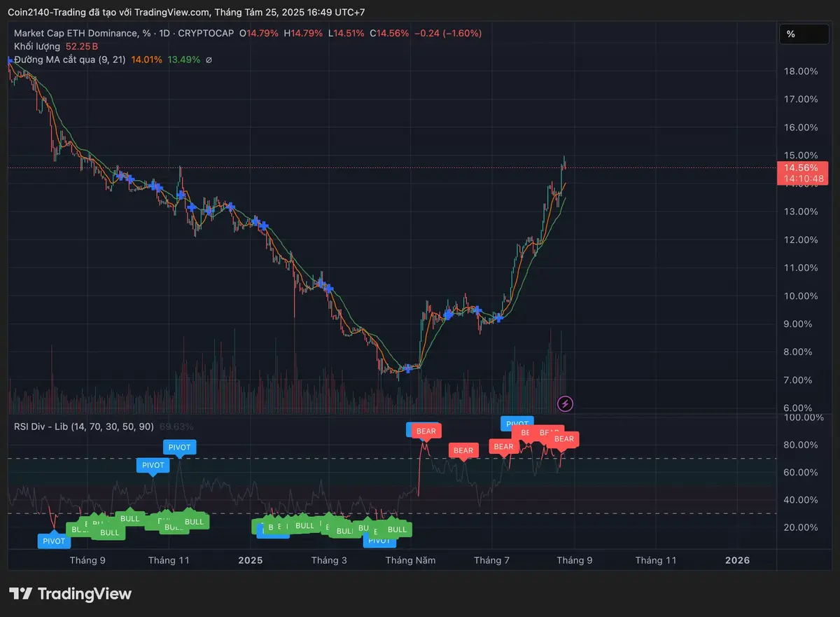This screenshot has height=617, width=840.
Task: Click the Tháng Năm label on the time axis
Action: click(410, 560)
